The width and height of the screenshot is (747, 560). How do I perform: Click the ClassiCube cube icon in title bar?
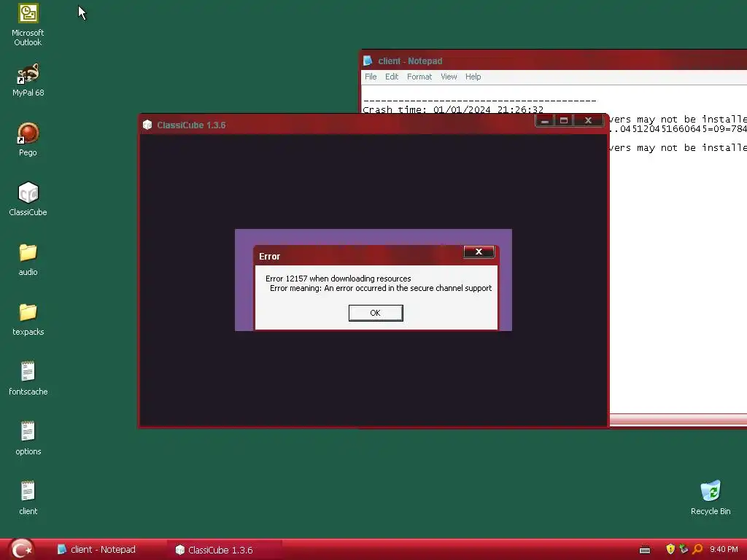pos(147,125)
